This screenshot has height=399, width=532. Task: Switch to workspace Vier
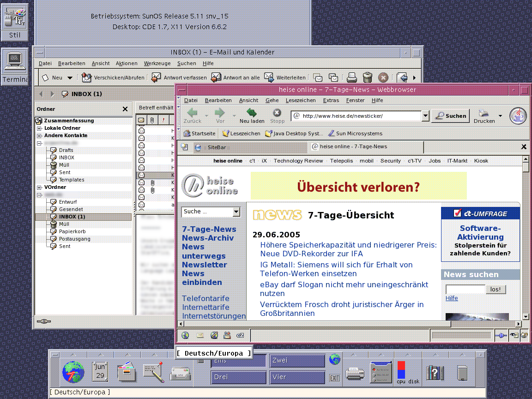297,377
